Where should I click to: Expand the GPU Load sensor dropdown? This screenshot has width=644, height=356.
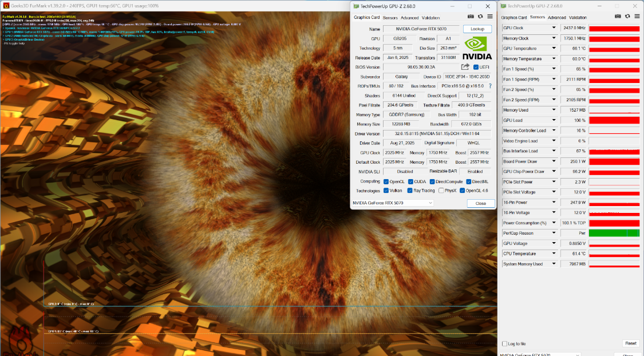click(x=554, y=120)
